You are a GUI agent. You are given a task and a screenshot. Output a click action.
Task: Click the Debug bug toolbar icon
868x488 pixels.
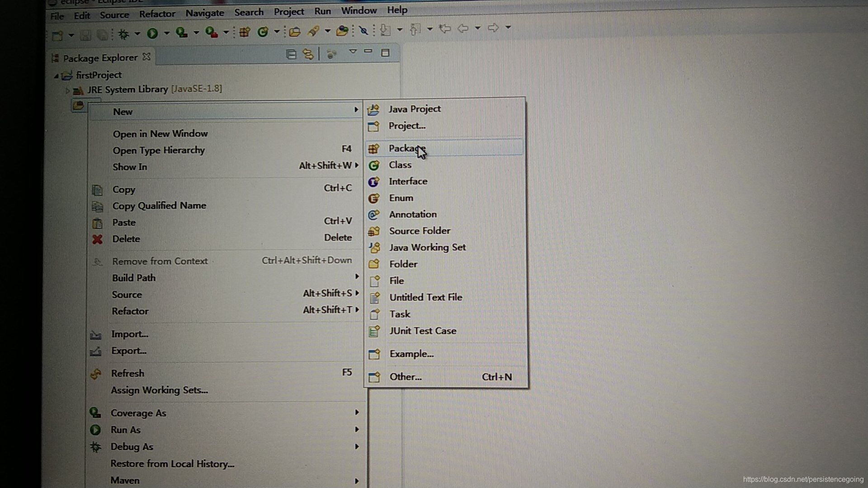[123, 34]
